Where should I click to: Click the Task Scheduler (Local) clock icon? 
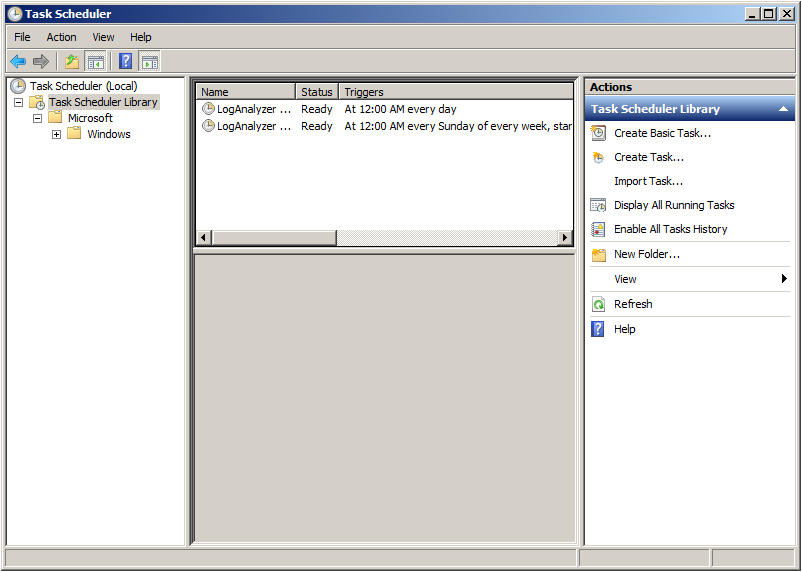click(18, 86)
